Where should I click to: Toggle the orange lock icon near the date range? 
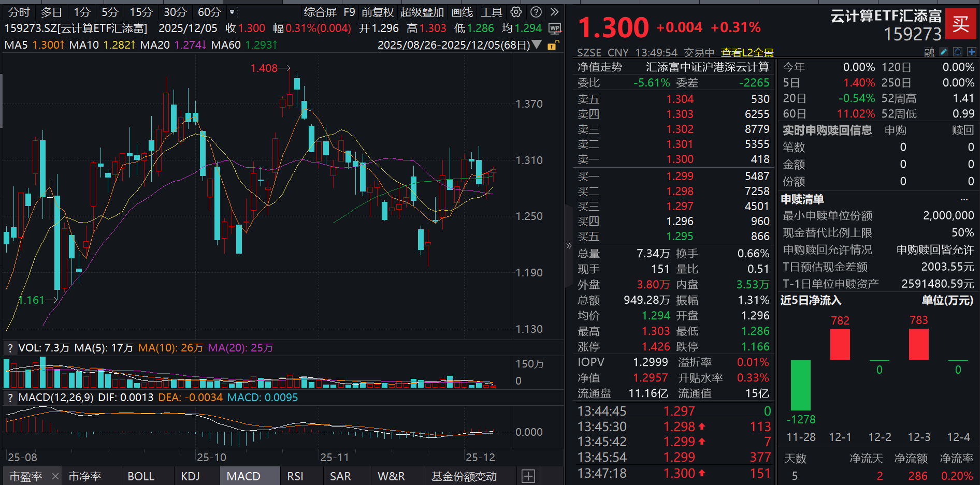click(x=553, y=46)
